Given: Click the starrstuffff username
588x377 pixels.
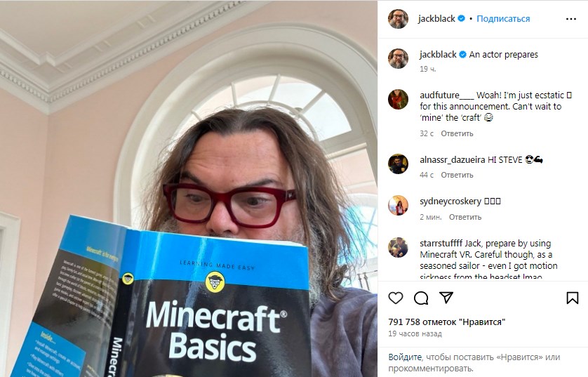Looking at the screenshot, I should (x=441, y=244).
